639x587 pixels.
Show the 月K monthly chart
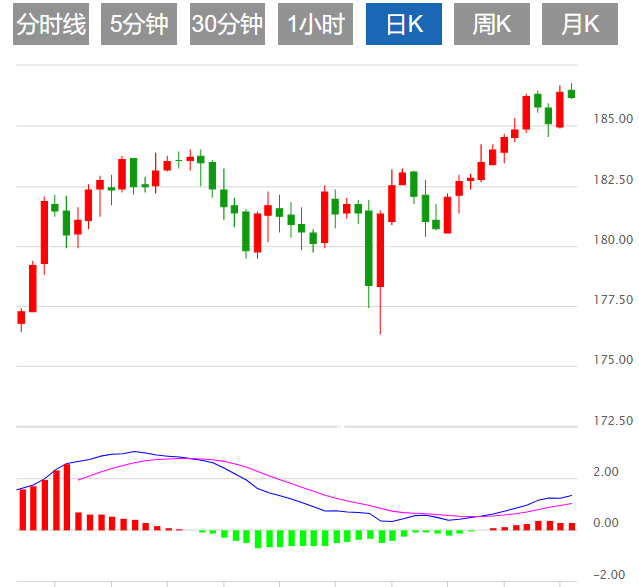(579, 25)
